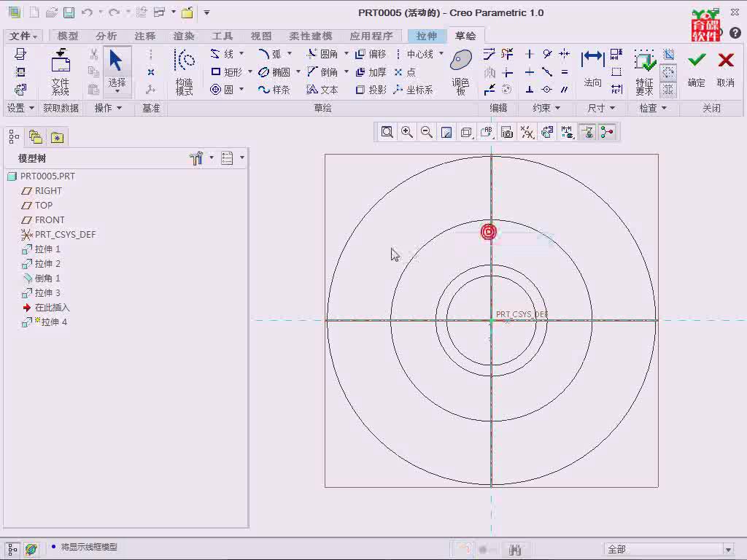The height and width of the screenshot is (560, 747).
Task: Click the help question mark icon
Action: pos(735,33)
